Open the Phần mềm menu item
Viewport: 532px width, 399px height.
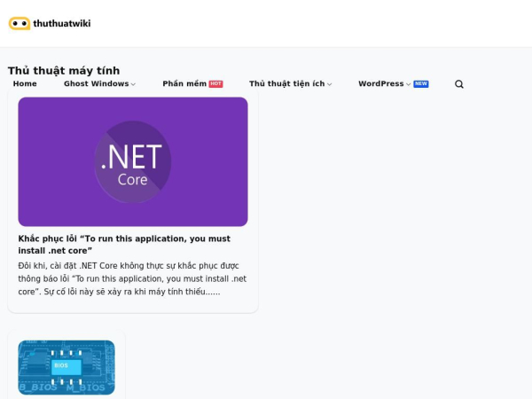[184, 84]
